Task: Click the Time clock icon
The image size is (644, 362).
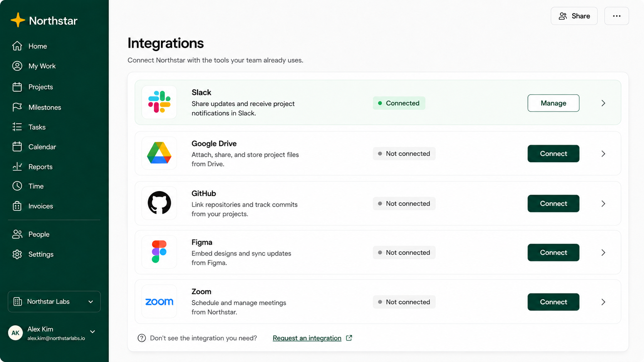Action: click(17, 186)
